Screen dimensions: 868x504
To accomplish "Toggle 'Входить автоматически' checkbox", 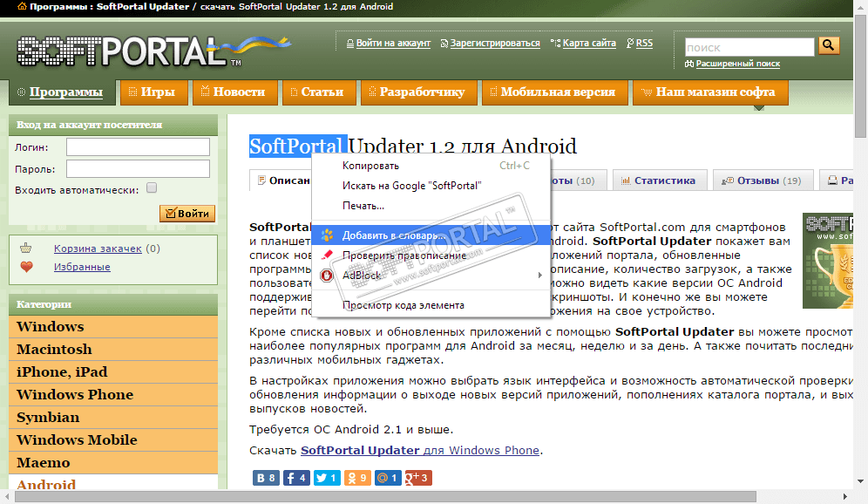I will point(152,187).
